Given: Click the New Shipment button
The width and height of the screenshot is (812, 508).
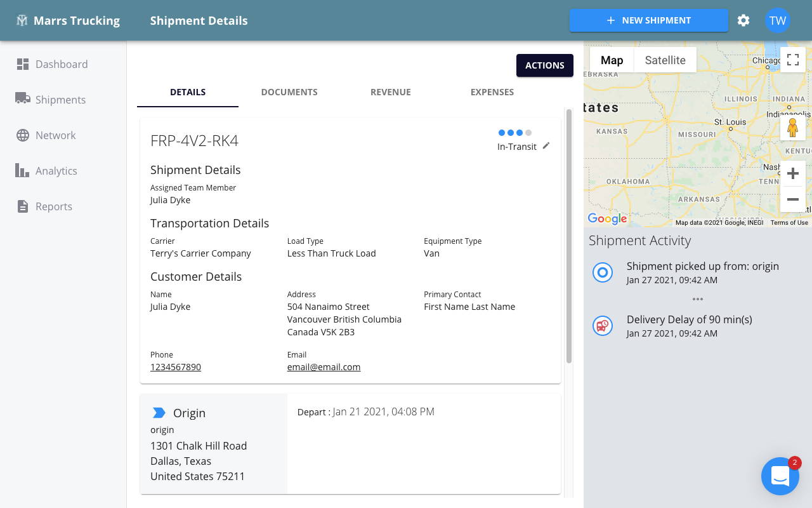Looking at the screenshot, I should [x=648, y=20].
